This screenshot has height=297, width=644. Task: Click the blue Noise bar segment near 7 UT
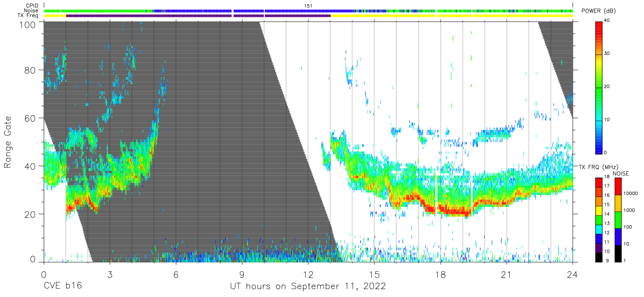(x=198, y=10)
